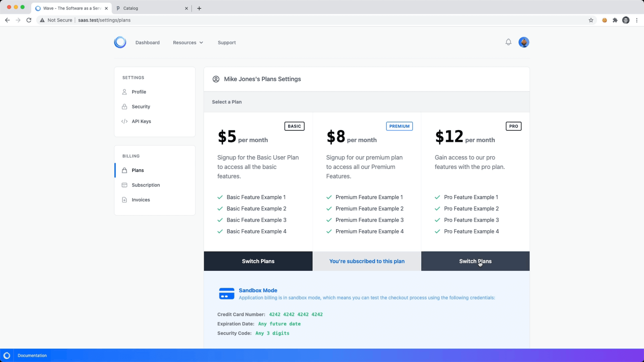
Task: Click "Pro Feature Example 4"
Action: coord(472,232)
